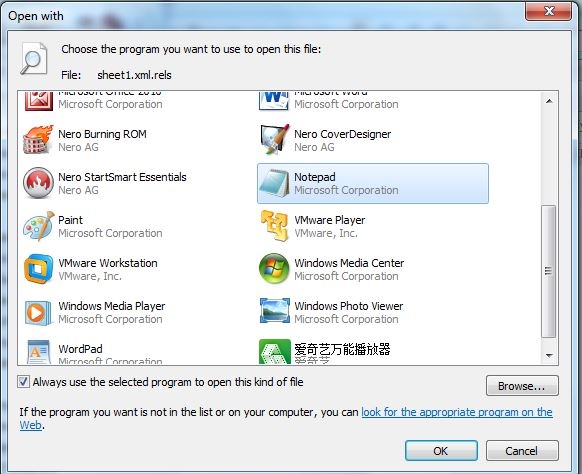This screenshot has height=474, width=582.
Task: Click the "WordPad" program name
Action: pos(80,349)
